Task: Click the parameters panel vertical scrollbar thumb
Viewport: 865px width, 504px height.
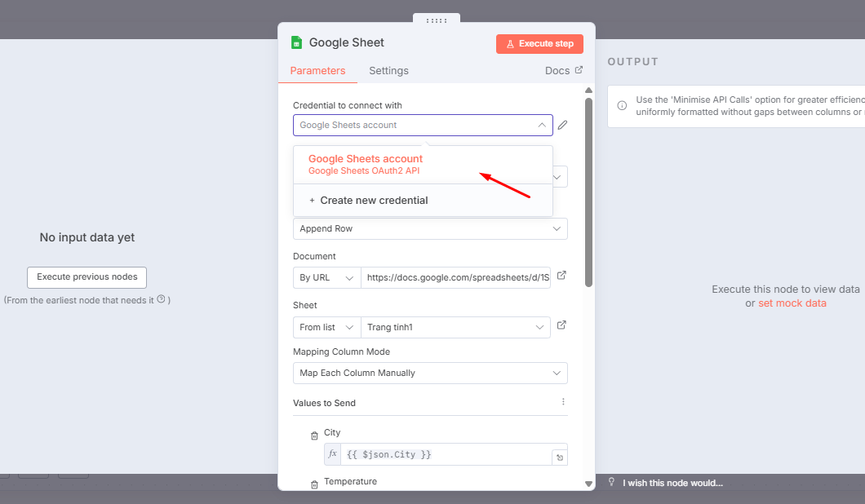Action: click(x=588, y=192)
